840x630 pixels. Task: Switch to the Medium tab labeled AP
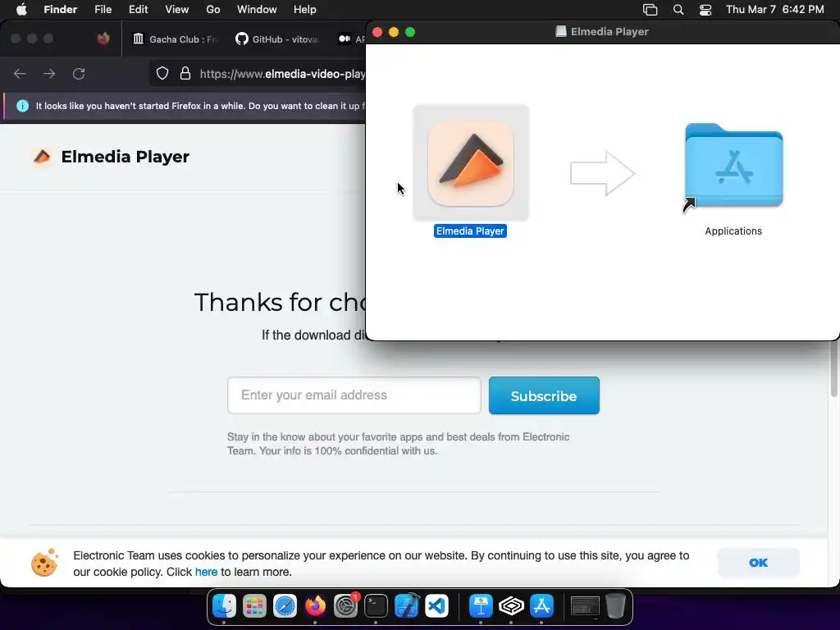pos(351,39)
